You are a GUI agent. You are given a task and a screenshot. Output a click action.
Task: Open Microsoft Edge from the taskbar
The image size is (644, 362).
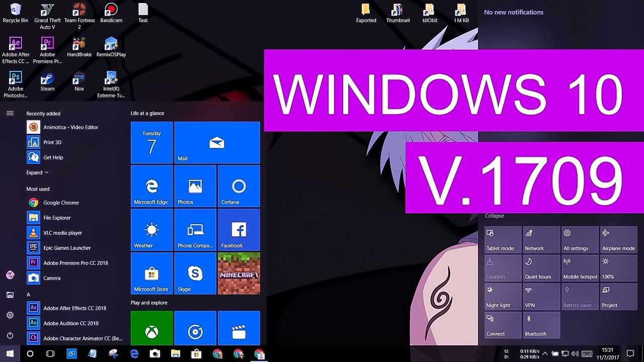point(133,354)
